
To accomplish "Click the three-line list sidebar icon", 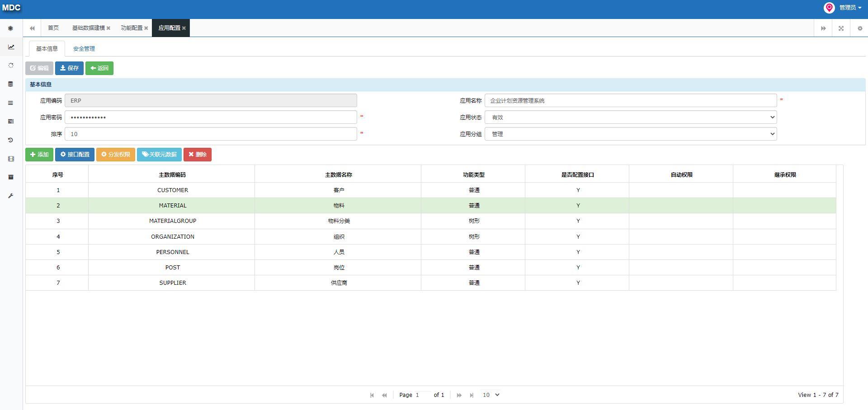I will pyautogui.click(x=11, y=103).
